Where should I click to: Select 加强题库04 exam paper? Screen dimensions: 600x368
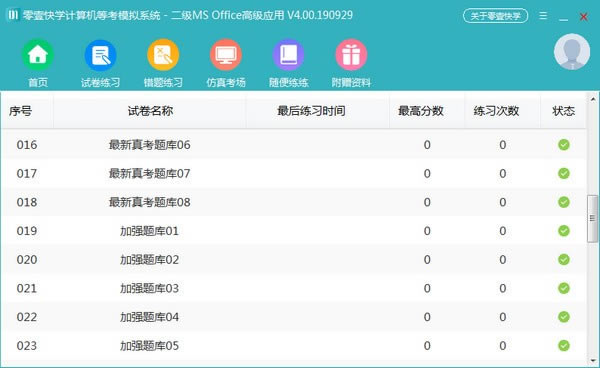pyautogui.click(x=150, y=317)
